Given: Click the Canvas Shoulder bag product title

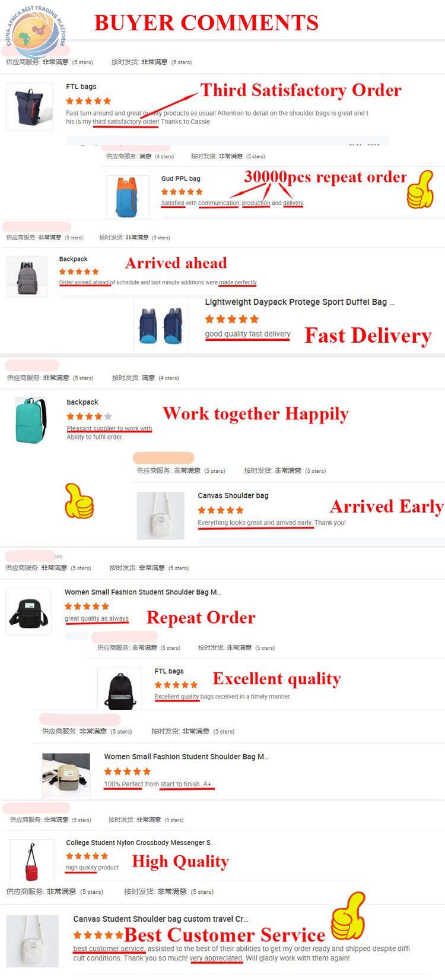Looking at the screenshot, I should [x=233, y=495].
